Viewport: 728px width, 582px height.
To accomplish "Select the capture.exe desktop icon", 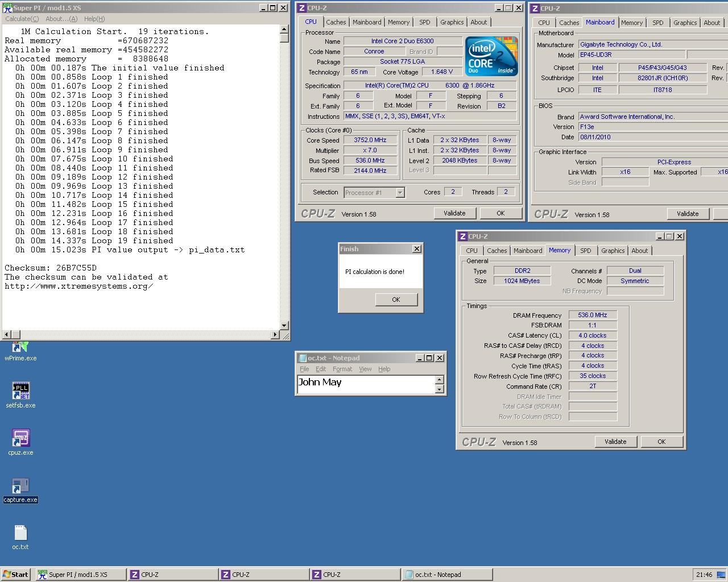I will pos(20,490).
